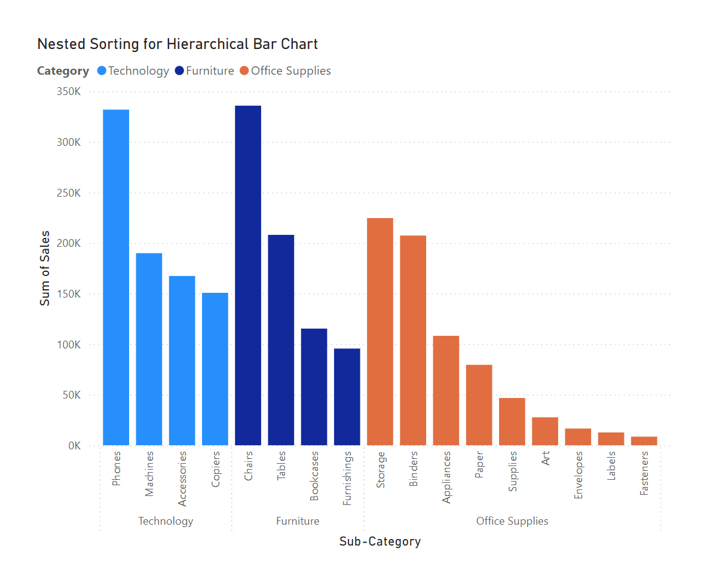Click the Sub-Category axis title

[x=380, y=542]
